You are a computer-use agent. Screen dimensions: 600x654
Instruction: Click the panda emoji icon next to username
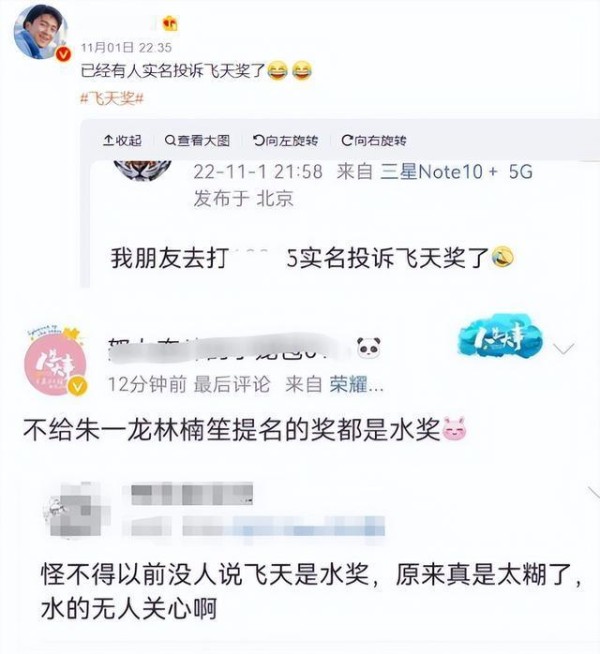[x=369, y=348]
